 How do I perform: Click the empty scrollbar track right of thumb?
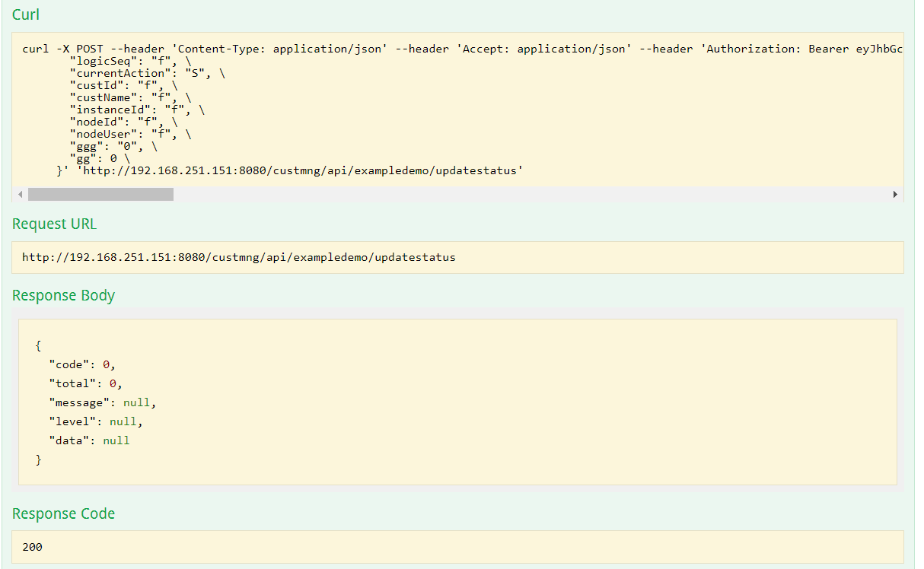[533, 195]
